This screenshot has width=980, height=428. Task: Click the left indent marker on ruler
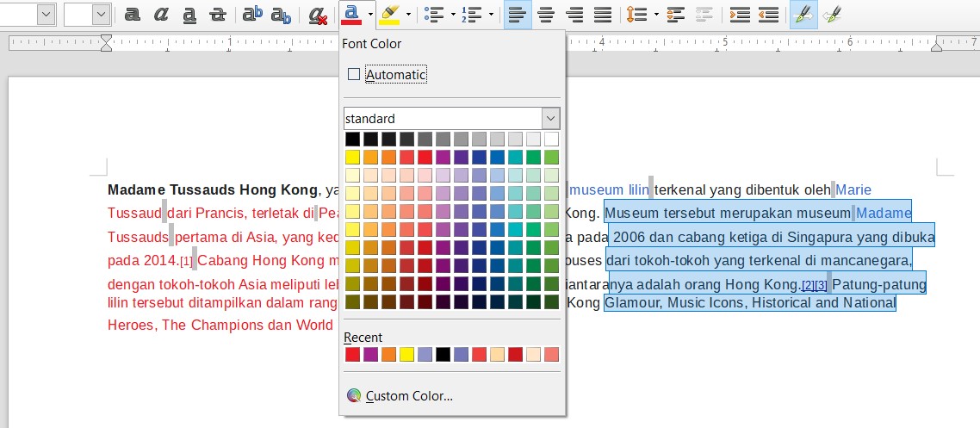tap(106, 43)
